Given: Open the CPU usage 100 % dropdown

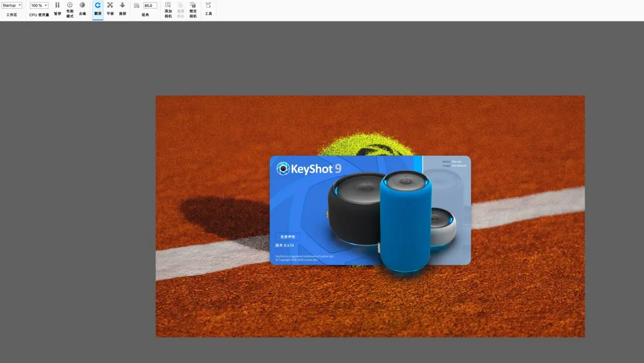Looking at the screenshot, I should pos(39,5).
